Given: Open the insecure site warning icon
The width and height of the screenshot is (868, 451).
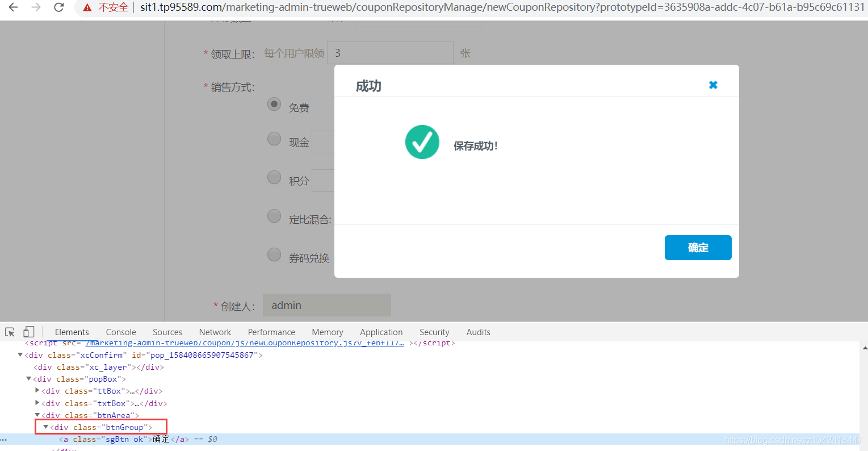Looking at the screenshot, I should (87, 7).
